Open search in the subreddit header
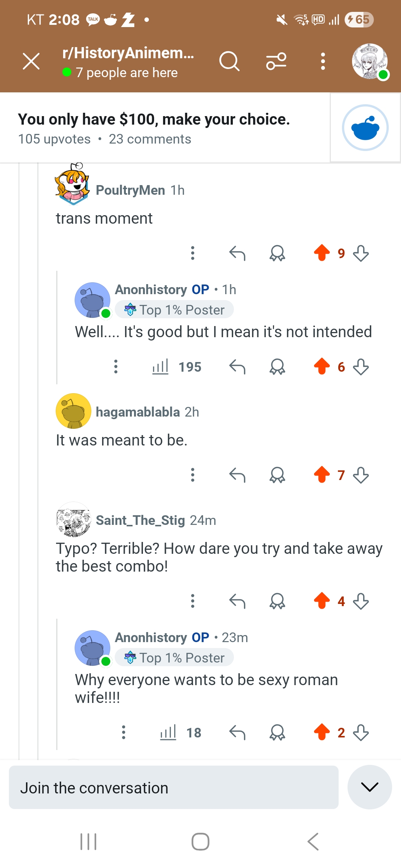401x868 pixels. tap(229, 61)
